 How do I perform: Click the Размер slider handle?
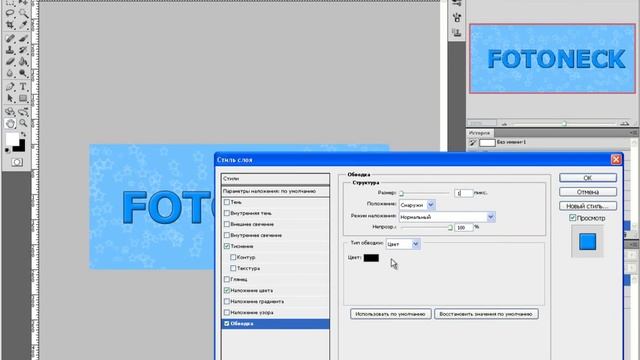click(x=401, y=193)
